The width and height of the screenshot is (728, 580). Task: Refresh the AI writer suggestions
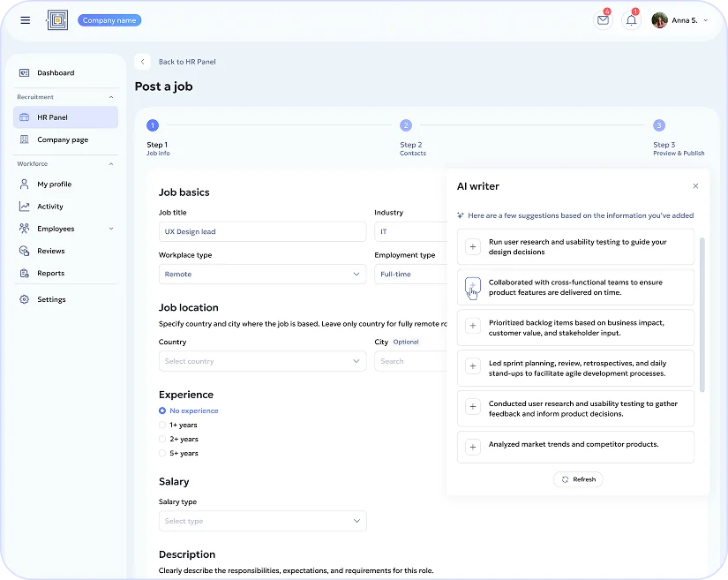coord(578,479)
